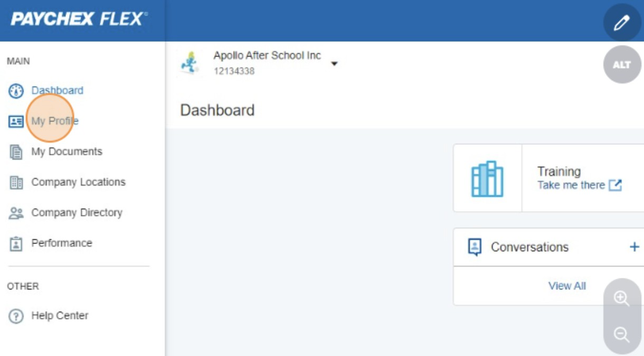Select Company Directory in sidebar
This screenshot has height=356, width=644.
pos(77,213)
